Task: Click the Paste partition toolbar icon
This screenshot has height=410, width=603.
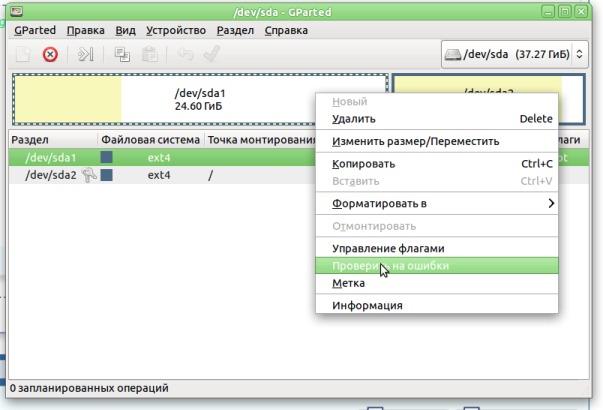Action: click(150, 54)
